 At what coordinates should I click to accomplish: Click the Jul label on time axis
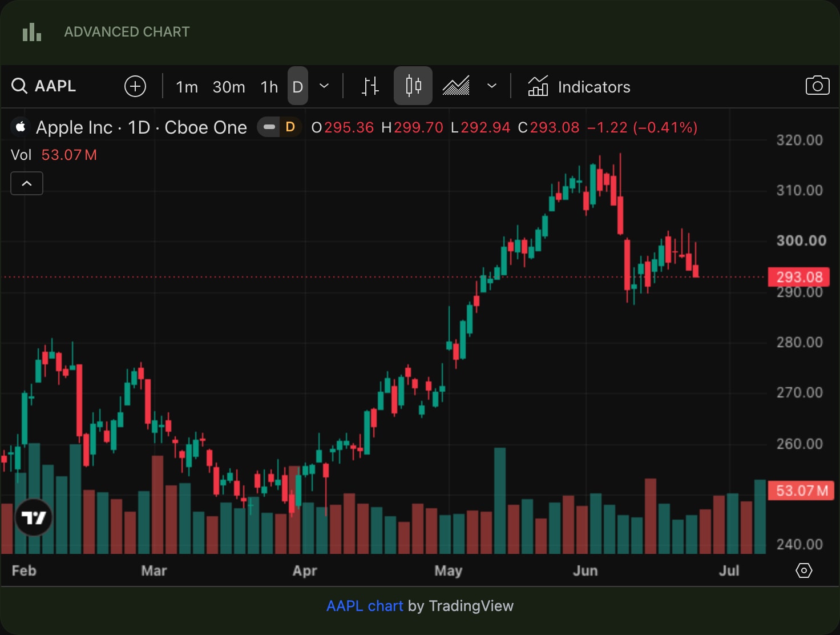click(729, 570)
